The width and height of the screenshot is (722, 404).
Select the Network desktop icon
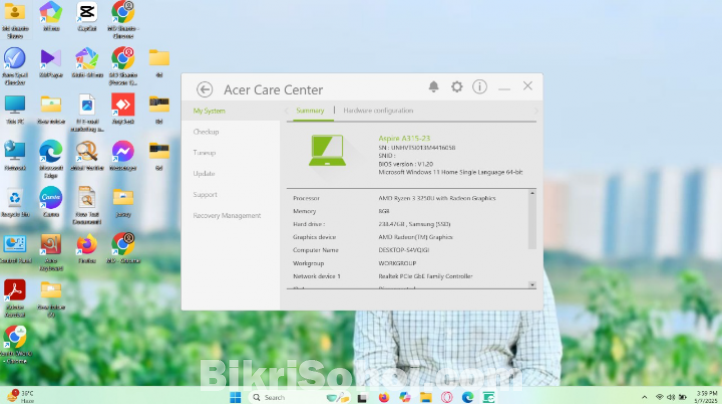[x=15, y=156]
